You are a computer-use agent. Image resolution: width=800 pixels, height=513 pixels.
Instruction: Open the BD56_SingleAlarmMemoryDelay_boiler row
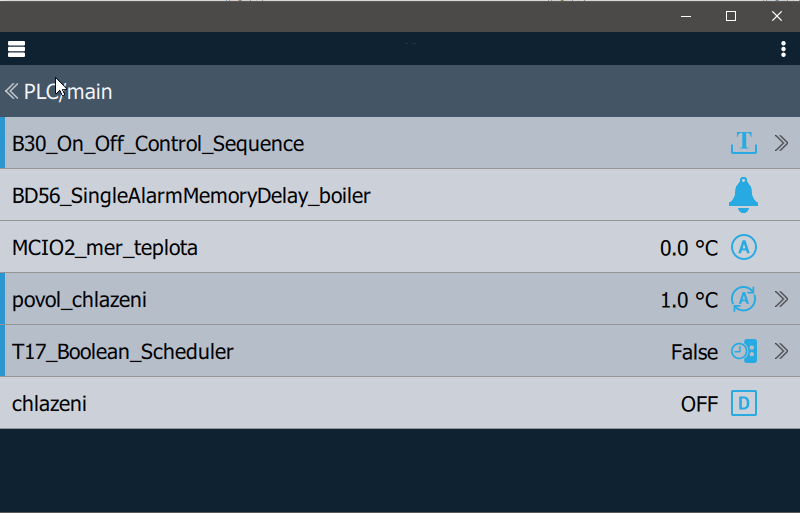[x=400, y=195]
